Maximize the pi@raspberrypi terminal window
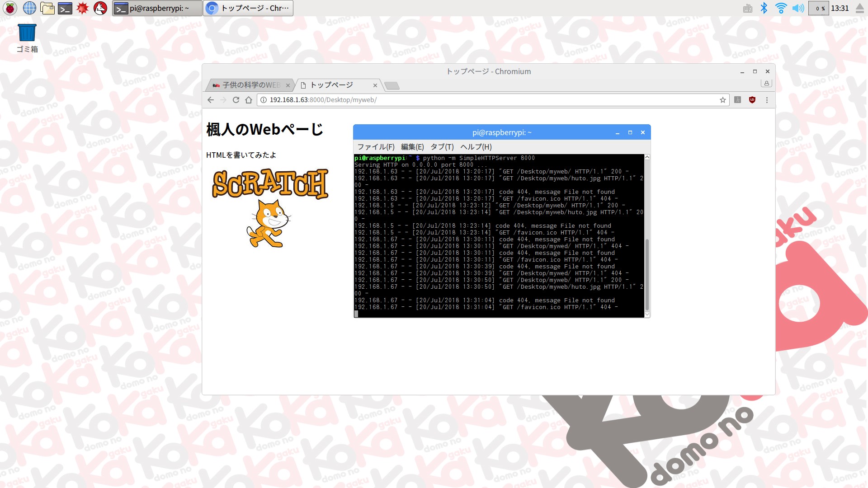 tap(630, 132)
